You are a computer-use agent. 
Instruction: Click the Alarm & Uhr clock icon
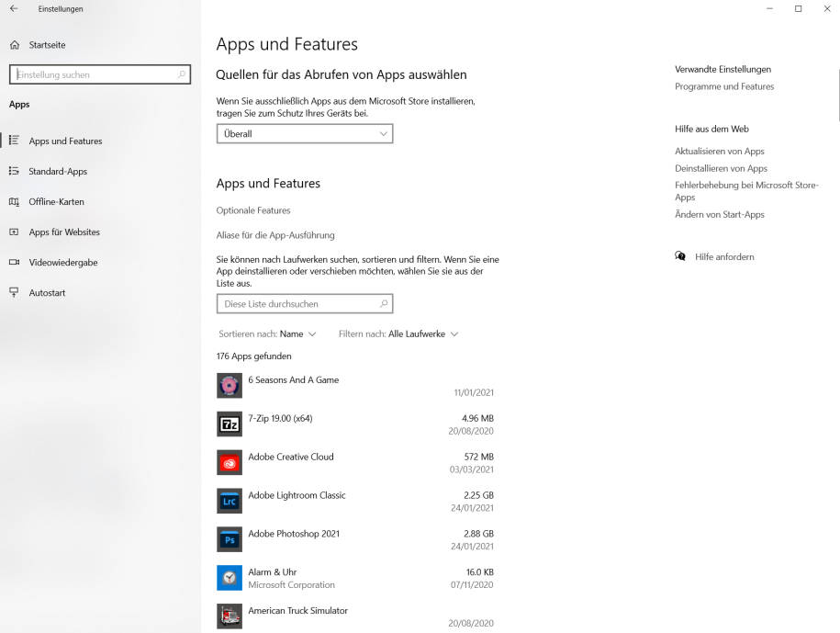pos(230,578)
